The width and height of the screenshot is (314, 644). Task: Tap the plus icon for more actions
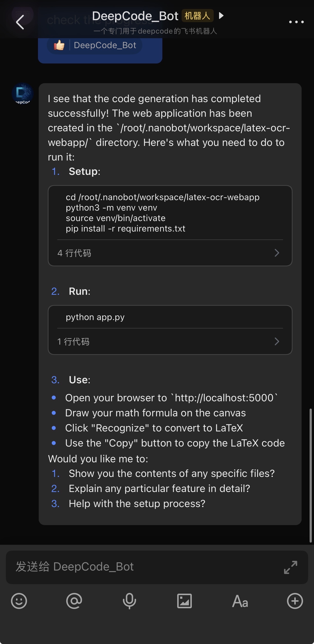pyautogui.click(x=295, y=601)
